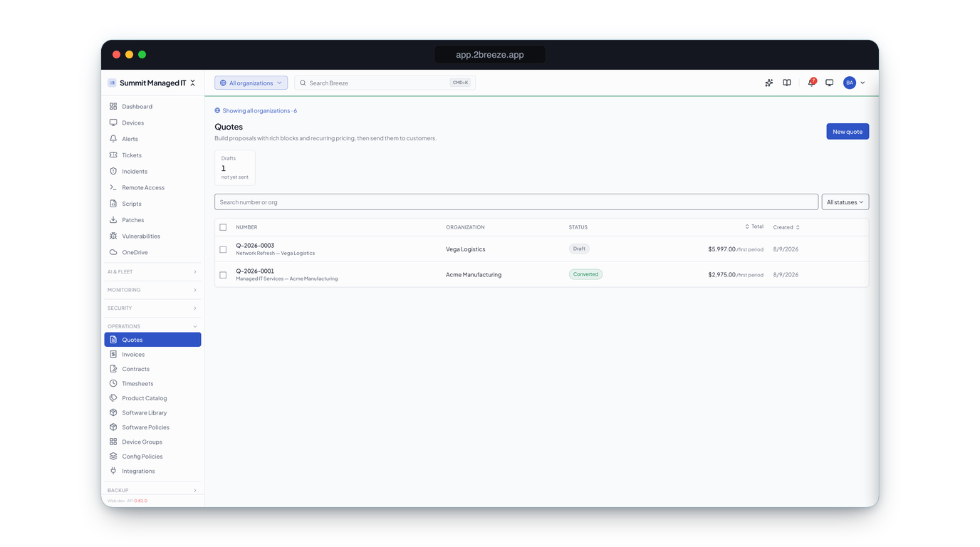Go to Quotes in the sidebar

[152, 340]
